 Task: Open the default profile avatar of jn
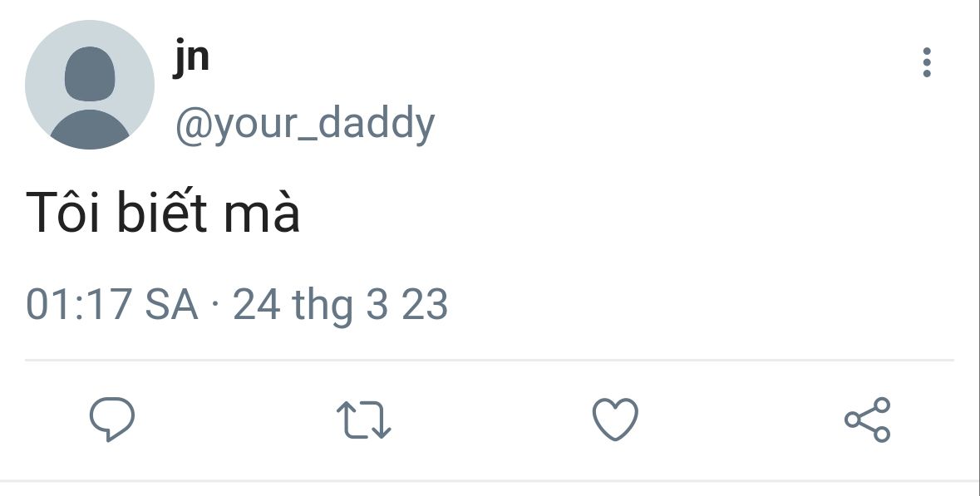click(x=90, y=85)
